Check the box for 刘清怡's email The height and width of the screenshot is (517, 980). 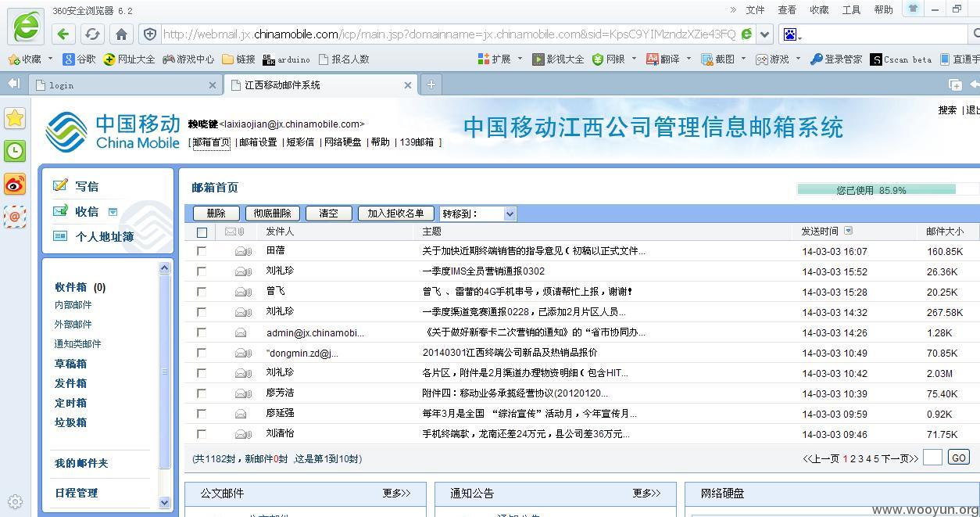pos(202,434)
